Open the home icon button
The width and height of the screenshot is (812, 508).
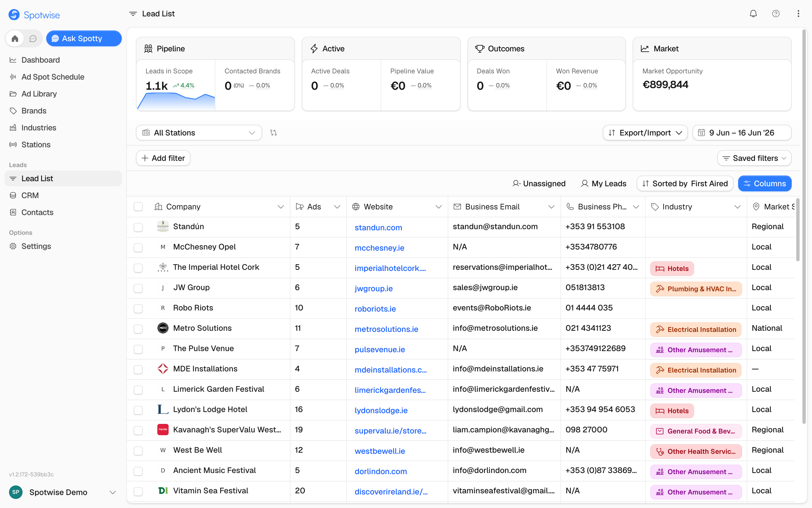click(15, 39)
